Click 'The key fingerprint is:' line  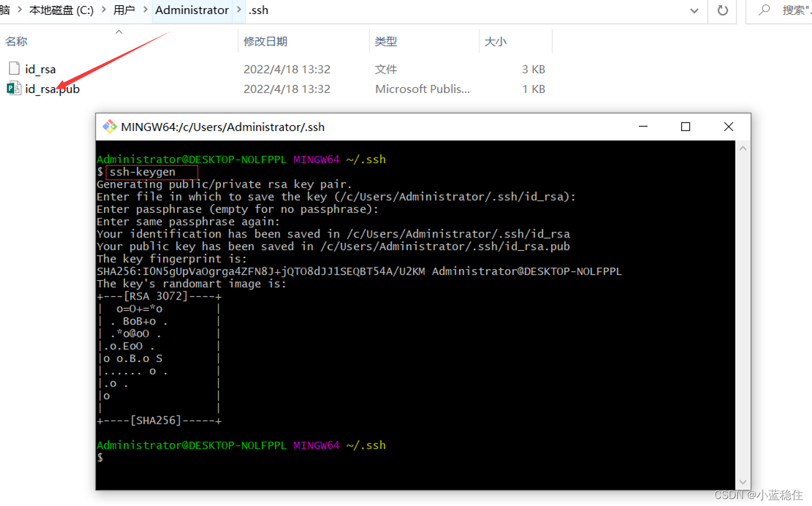(x=172, y=259)
